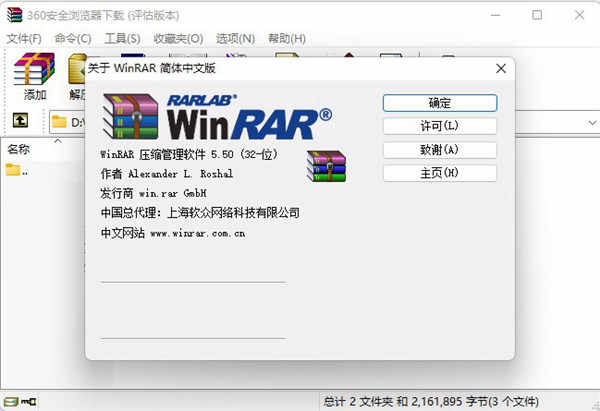
Task: Confirm with the 确定 button
Action: [x=440, y=103]
